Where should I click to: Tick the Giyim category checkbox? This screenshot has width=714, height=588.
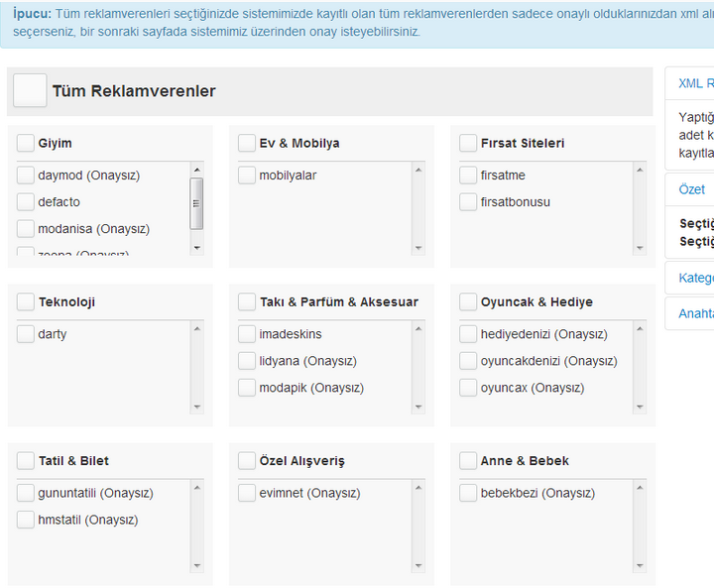tap(26, 143)
